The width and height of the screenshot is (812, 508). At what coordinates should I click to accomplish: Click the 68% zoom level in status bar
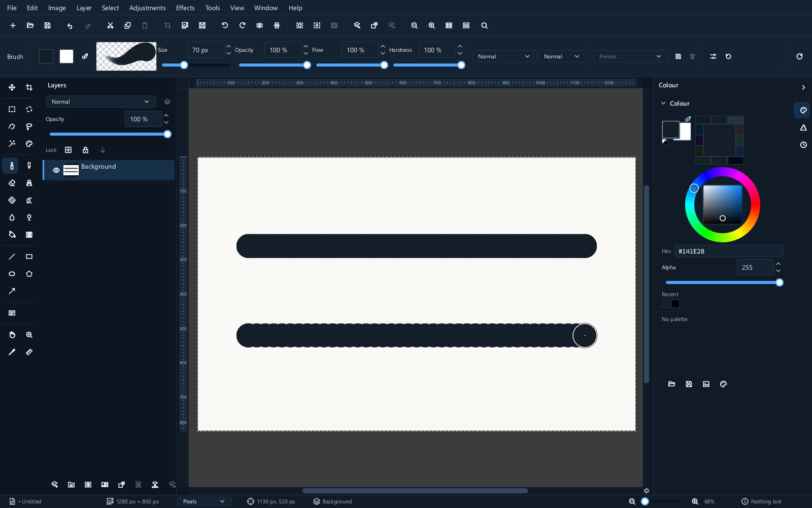pos(709,501)
